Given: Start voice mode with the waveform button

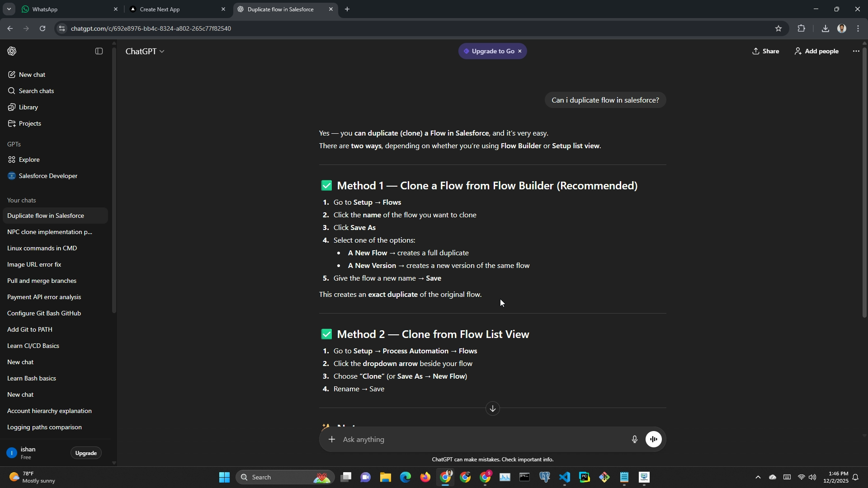Looking at the screenshot, I should (653, 439).
